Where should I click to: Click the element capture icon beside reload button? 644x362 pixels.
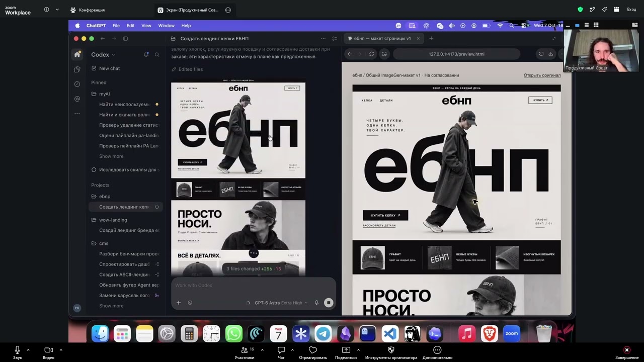[384, 54]
